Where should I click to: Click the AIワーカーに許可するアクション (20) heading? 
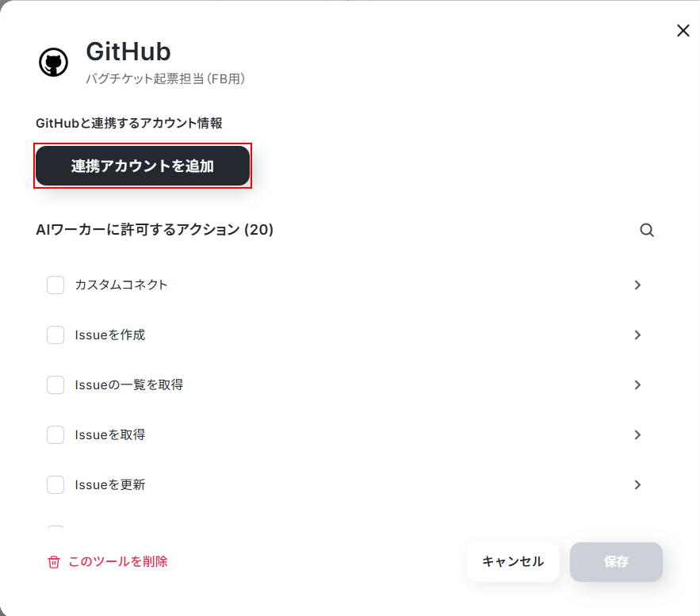click(x=155, y=229)
